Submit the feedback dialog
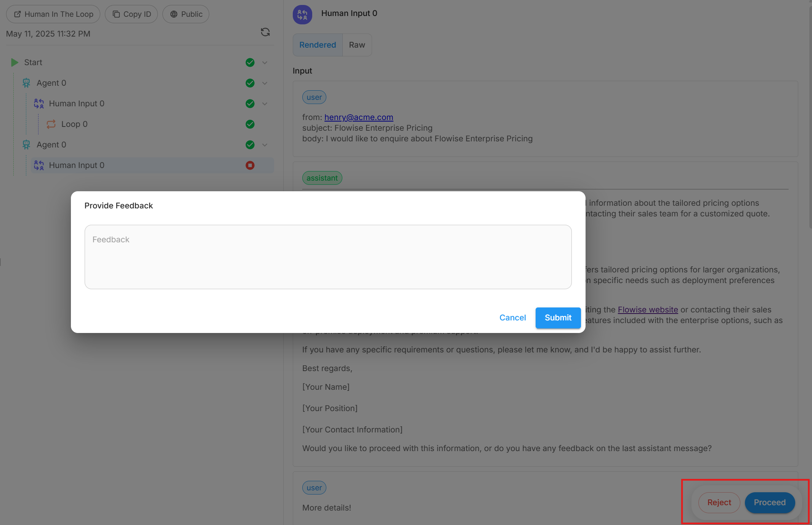The width and height of the screenshot is (812, 525). pos(558,318)
